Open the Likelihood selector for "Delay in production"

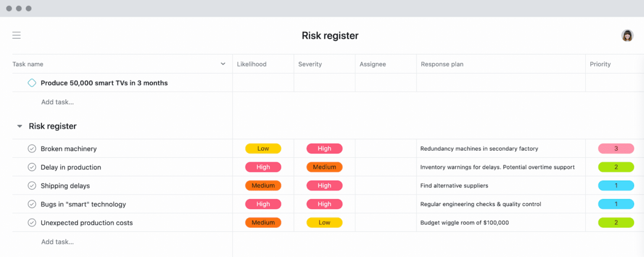coord(263,167)
